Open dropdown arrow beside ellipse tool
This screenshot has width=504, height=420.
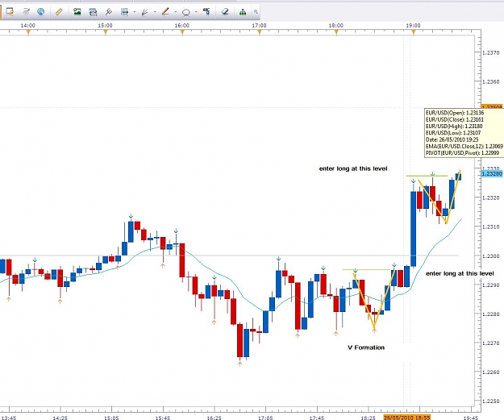click(x=196, y=12)
